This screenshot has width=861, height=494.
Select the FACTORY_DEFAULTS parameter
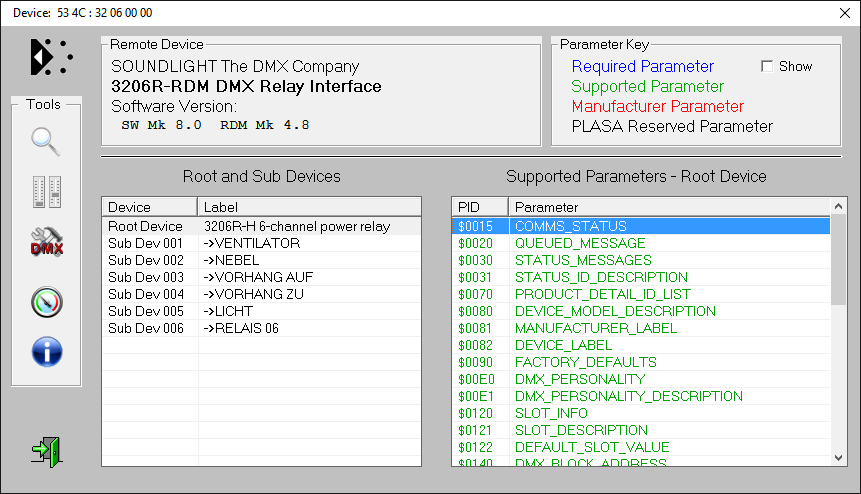pyautogui.click(x=585, y=362)
